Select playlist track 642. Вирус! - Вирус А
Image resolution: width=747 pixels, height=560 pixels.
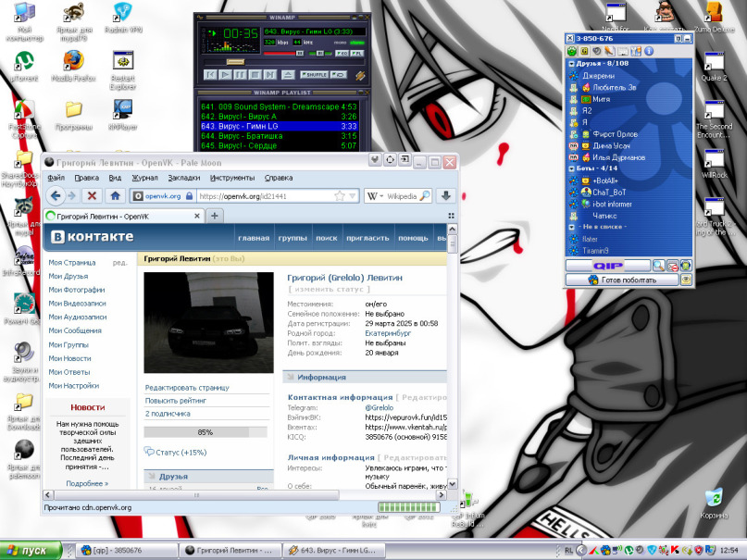[x=279, y=117]
